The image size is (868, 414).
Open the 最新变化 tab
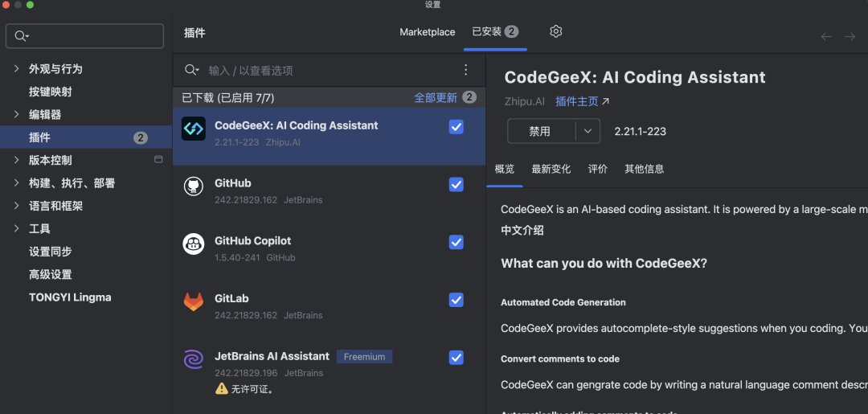click(551, 169)
